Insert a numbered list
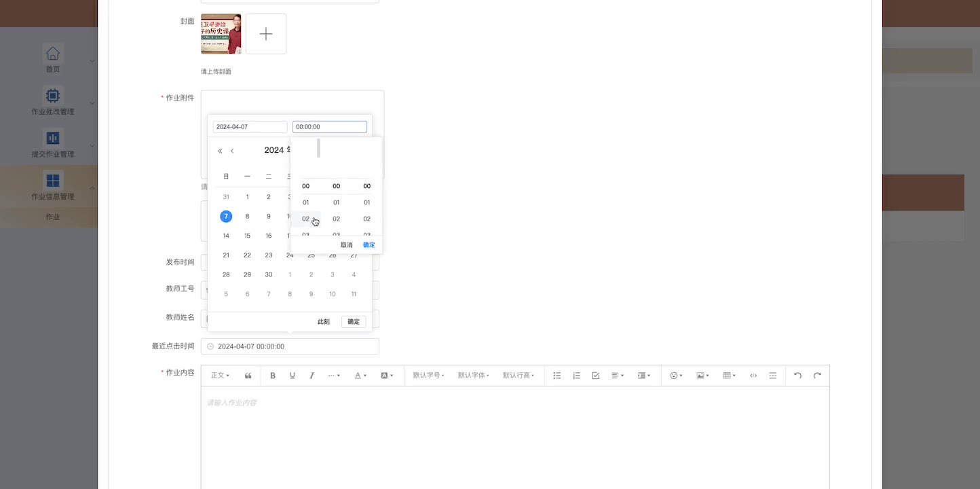Viewport: 980px width, 489px height. point(577,376)
